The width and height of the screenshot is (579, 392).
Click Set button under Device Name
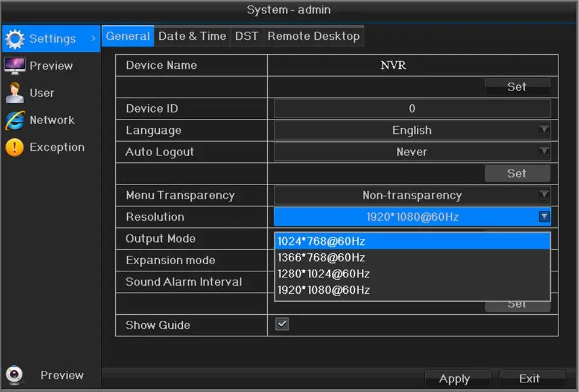tap(517, 87)
